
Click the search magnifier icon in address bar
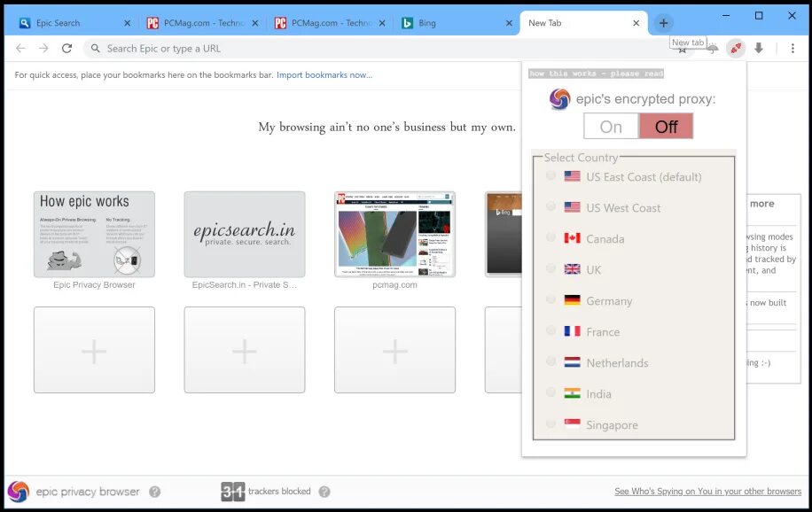pos(95,48)
